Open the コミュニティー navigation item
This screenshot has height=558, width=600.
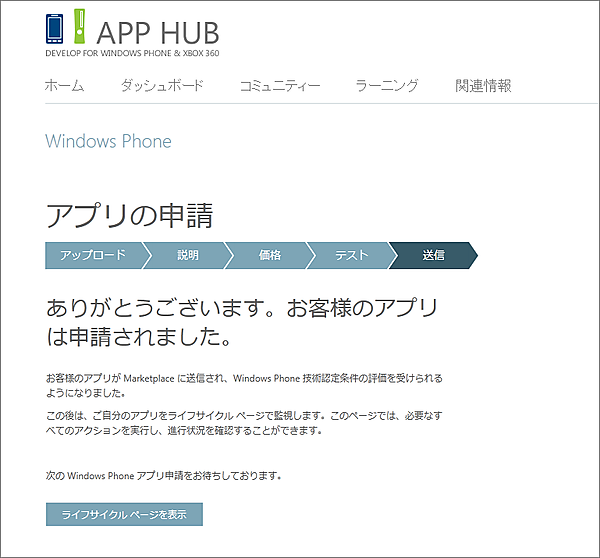(x=280, y=86)
